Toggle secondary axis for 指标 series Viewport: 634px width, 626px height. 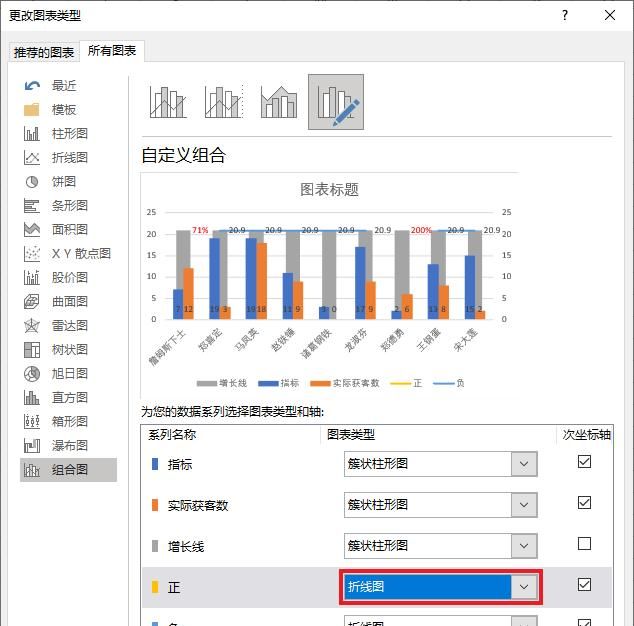point(584,462)
